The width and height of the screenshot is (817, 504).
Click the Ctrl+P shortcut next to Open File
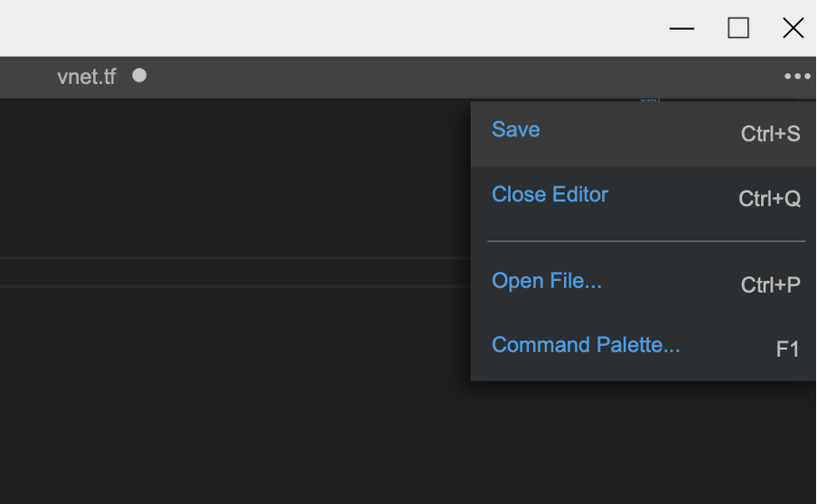coord(770,285)
